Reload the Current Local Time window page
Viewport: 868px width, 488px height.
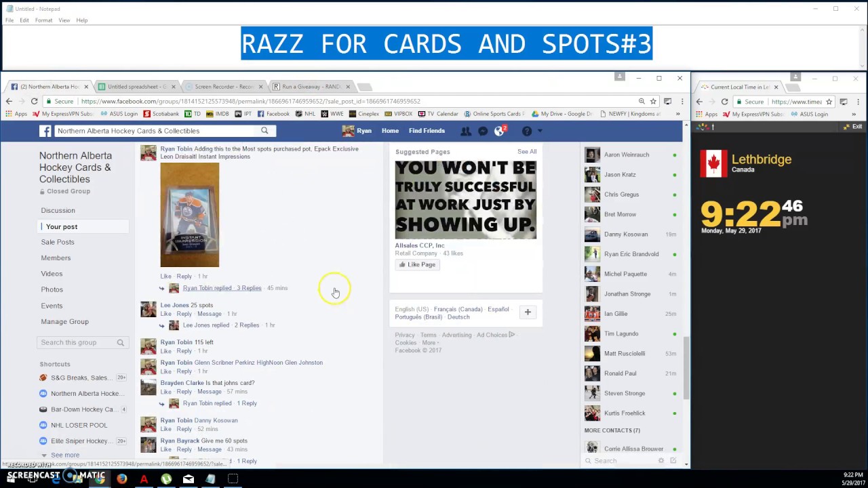click(724, 102)
